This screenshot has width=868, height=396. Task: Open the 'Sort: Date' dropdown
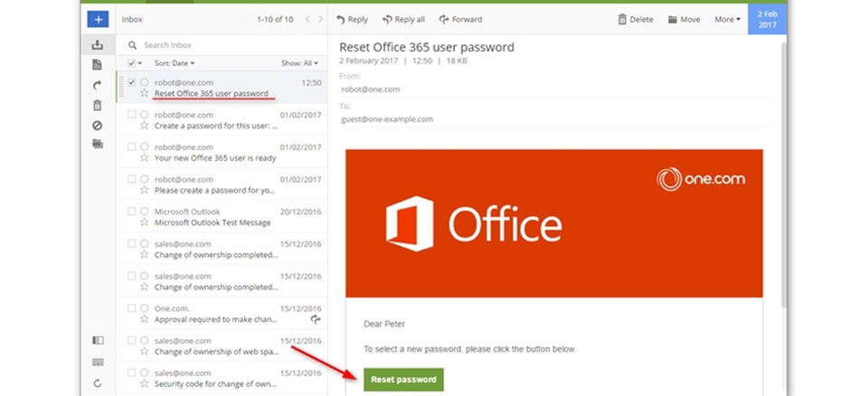pyautogui.click(x=175, y=63)
